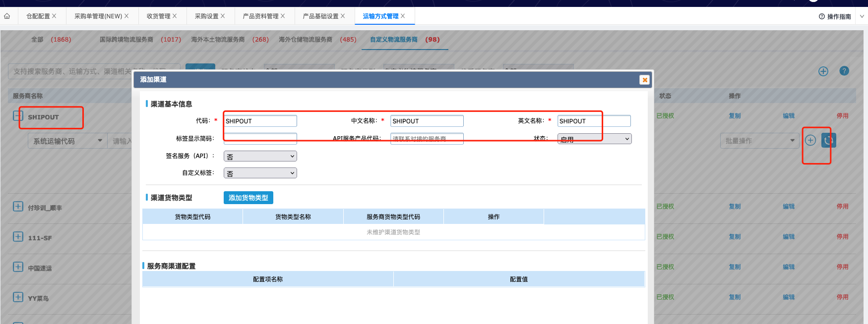Switch to the 收货管理 tab
Viewport: 868px width, 324px height.
[x=159, y=16]
